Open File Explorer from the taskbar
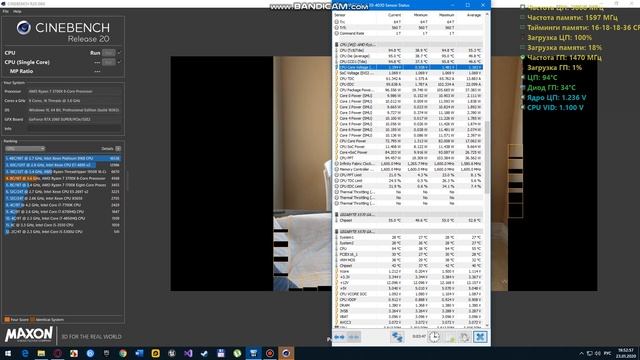This screenshot has height=360, width=640. tap(41, 353)
